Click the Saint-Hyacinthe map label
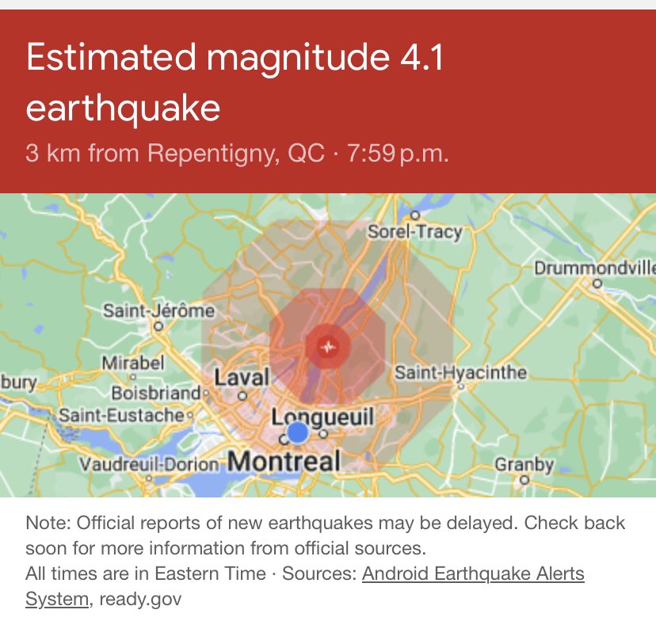 point(460,373)
